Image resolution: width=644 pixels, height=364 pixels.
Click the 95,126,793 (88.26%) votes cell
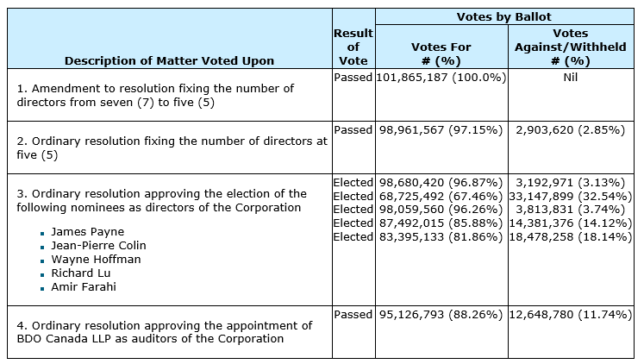coord(441,314)
